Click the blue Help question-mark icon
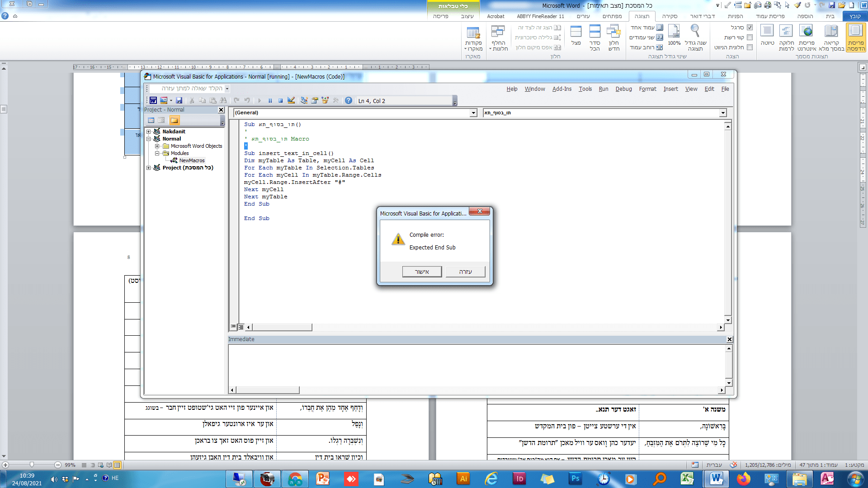 [x=349, y=100]
